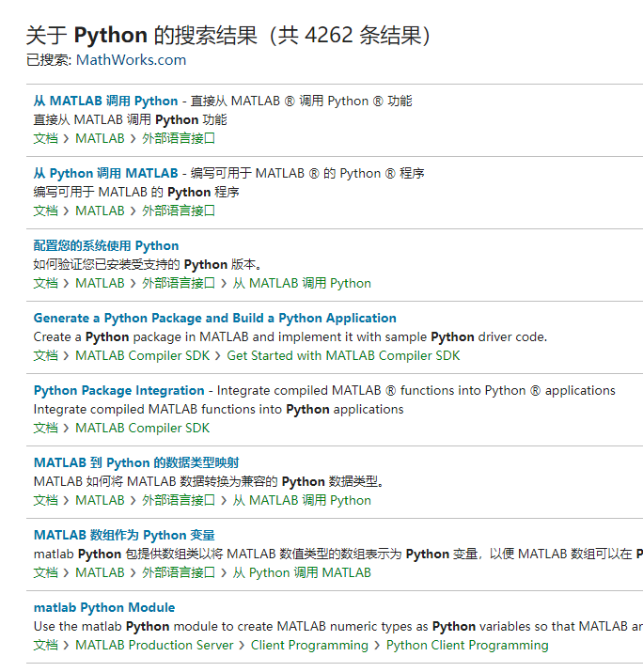Click '从 Python 调用 MATLAB' breadcrumb link

click(302, 572)
